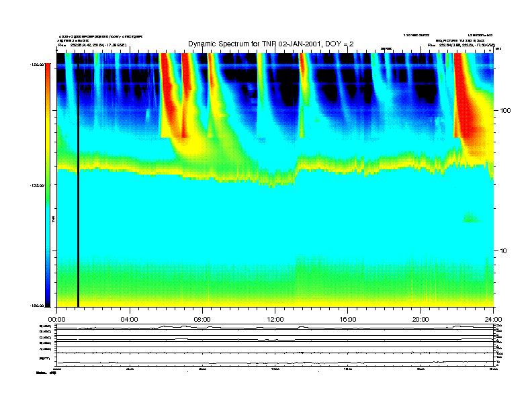Click the isolated green patch below the 22:00 burst

472,217
